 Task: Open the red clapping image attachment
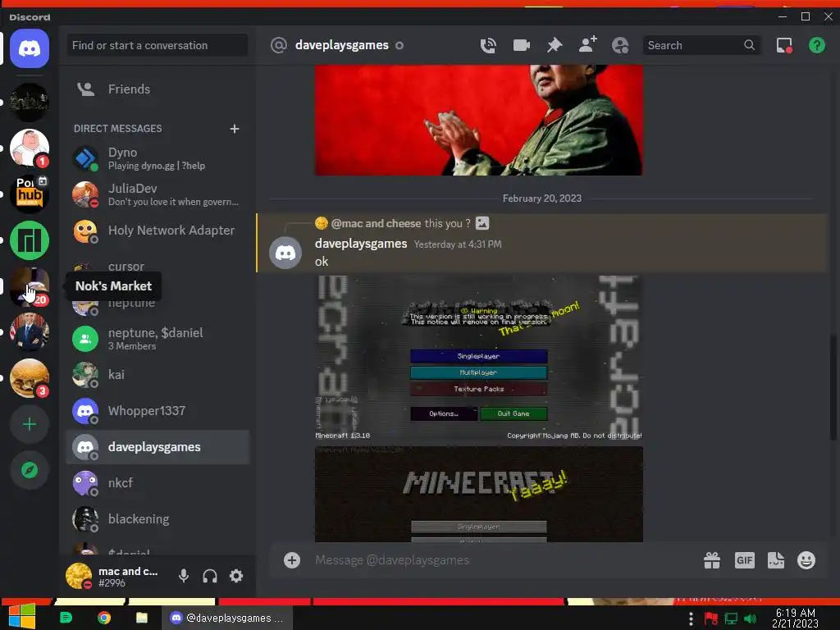pyautogui.click(x=478, y=120)
